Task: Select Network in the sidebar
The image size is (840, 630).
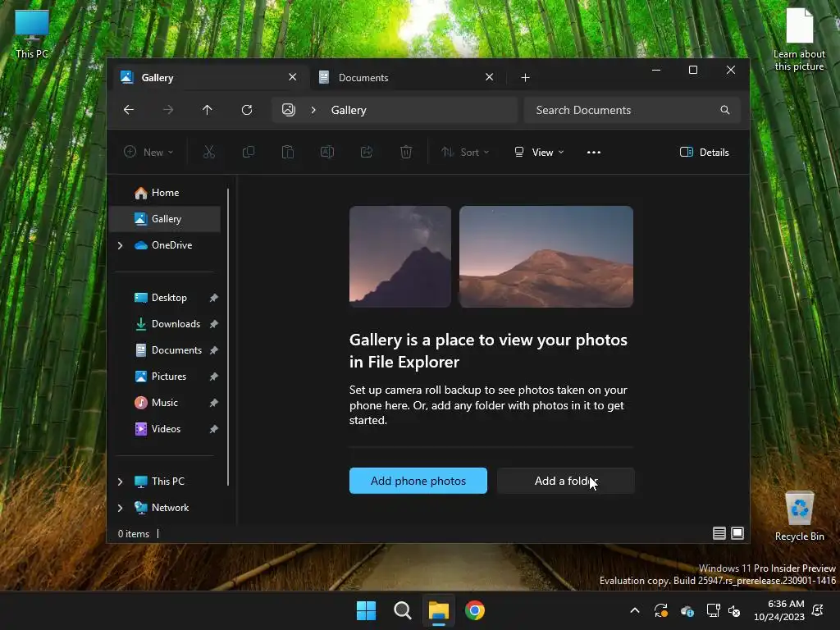Action: [170, 508]
